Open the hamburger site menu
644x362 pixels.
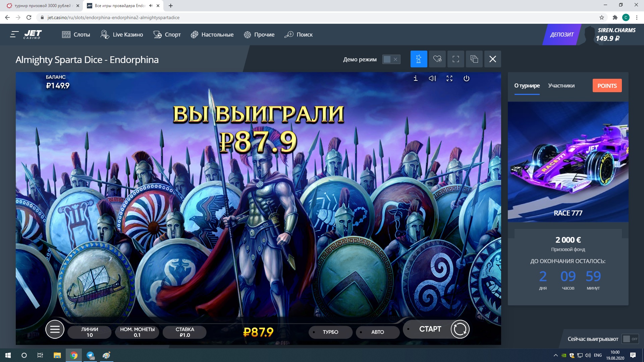coord(14,34)
